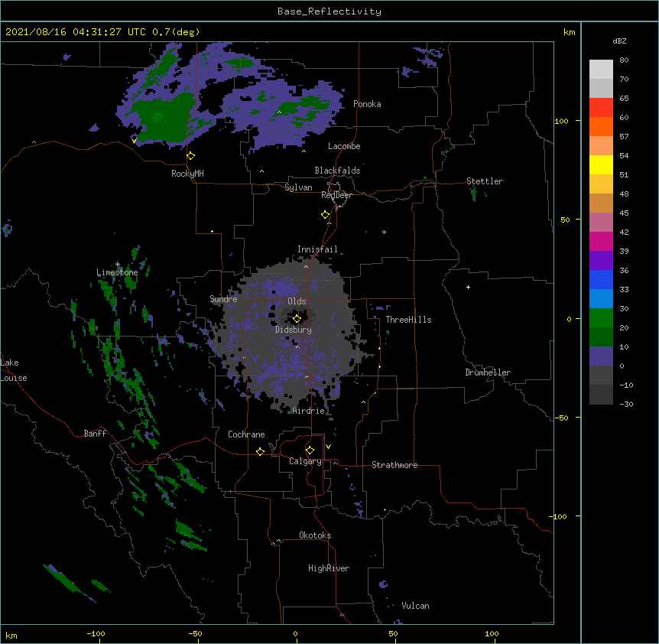This screenshot has width=659, height=644.
Task: Click the Calgary city label
Action: pos(305,461)
